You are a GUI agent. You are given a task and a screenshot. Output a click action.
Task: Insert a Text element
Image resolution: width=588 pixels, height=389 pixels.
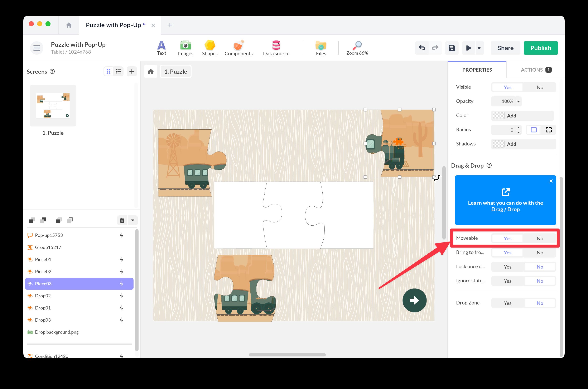coord(162,48)
